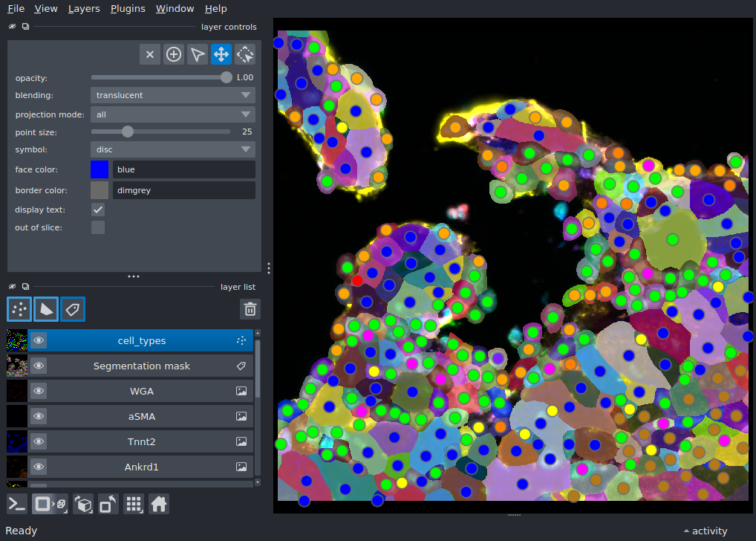Open the blending dropdown
The height and width of the screenshot is (541, 756).
tap(173, 95)
